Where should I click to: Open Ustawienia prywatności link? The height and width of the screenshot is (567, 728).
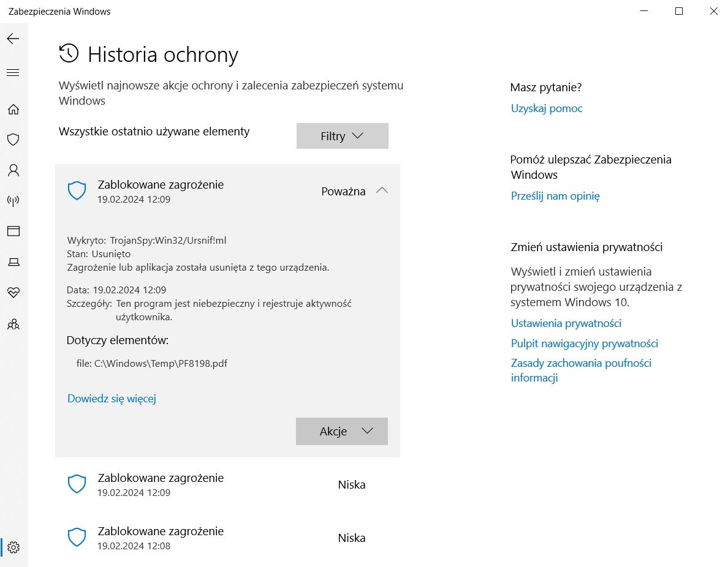tap(566, 323)
